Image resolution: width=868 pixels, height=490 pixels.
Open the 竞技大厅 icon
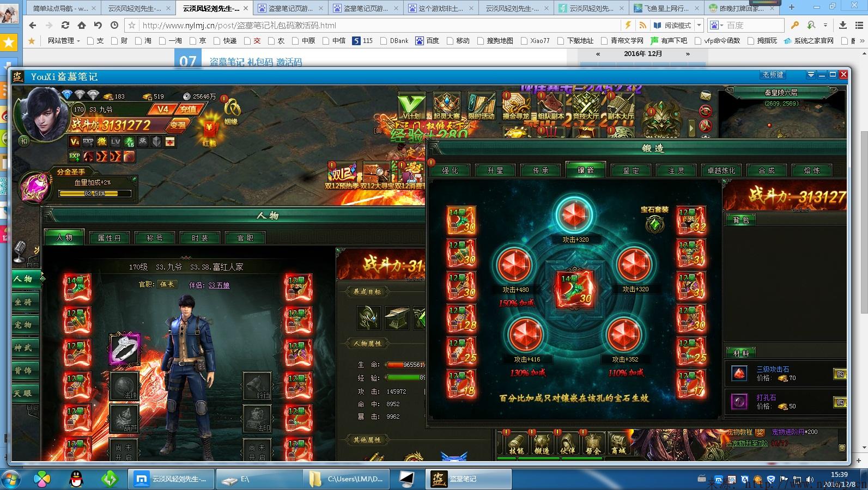(586, 105)
